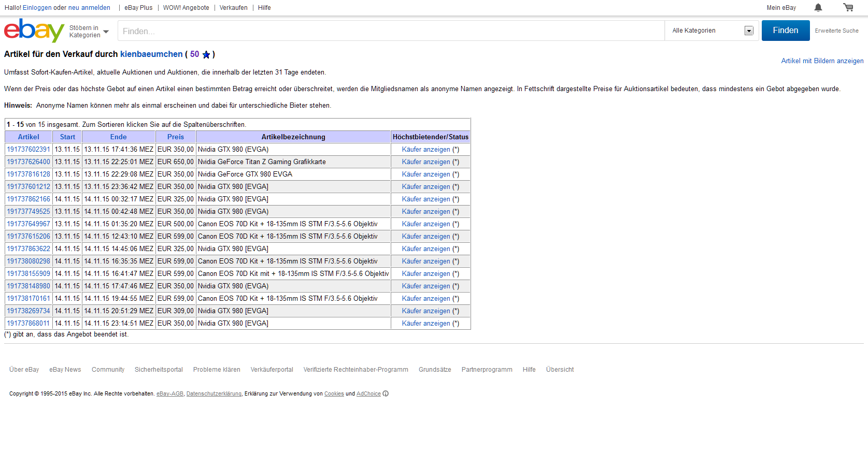
Task: Focus the Finden search input field
Action: click(x=391, y=31)
